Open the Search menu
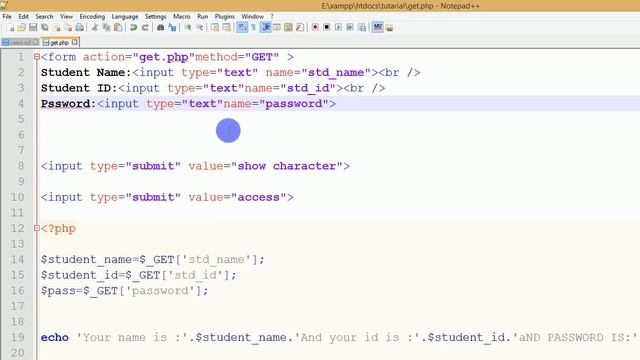 pyautogui.click(x=44, y=16)
